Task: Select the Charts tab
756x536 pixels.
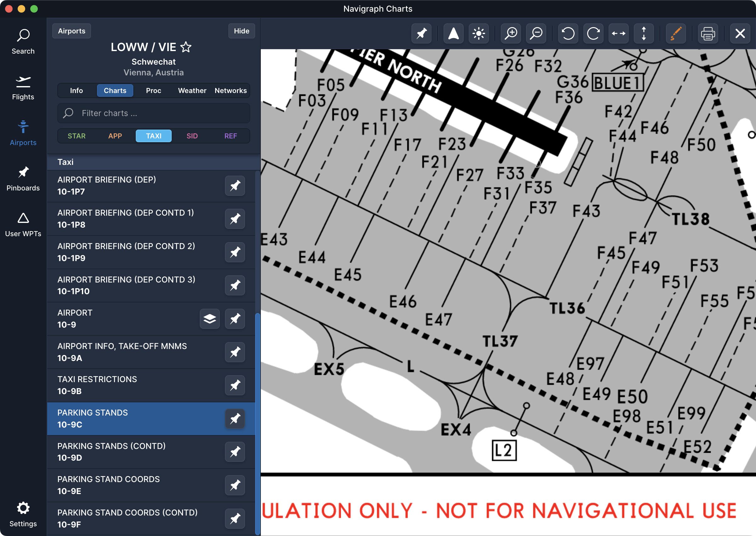Action: 115,90
